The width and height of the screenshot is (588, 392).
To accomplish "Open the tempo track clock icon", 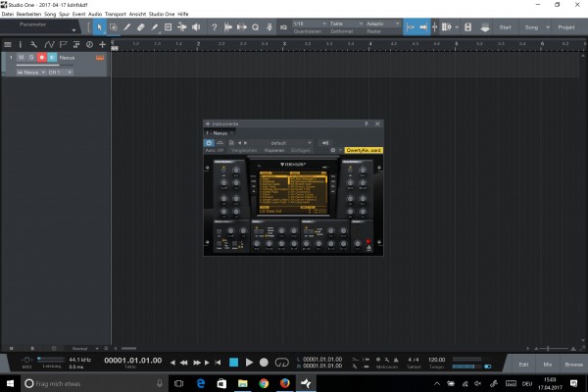I will [89, 45].
